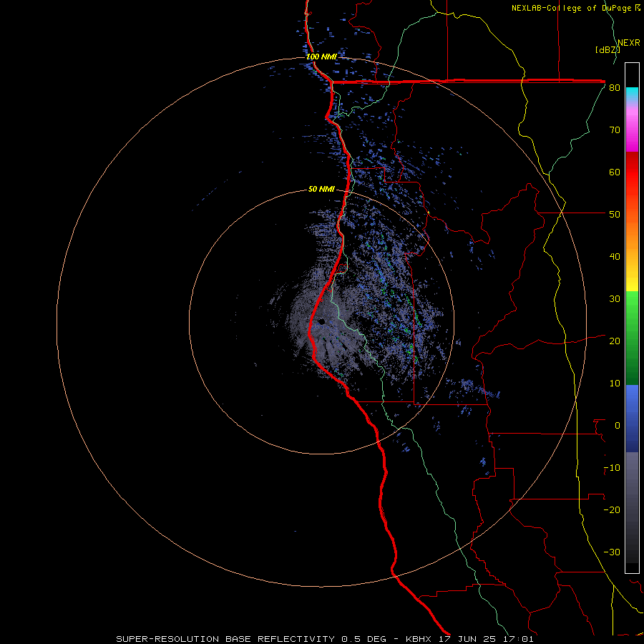Viewport: 644px width, 644px height.
Task: Click the -10 dBZ scale value
Action: pos(612,468)
